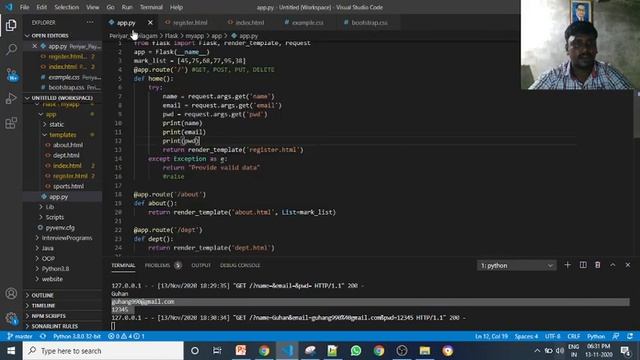Close the app.py editor tab
This screenshot has width=640, height=360.
[x=150, y=23]
